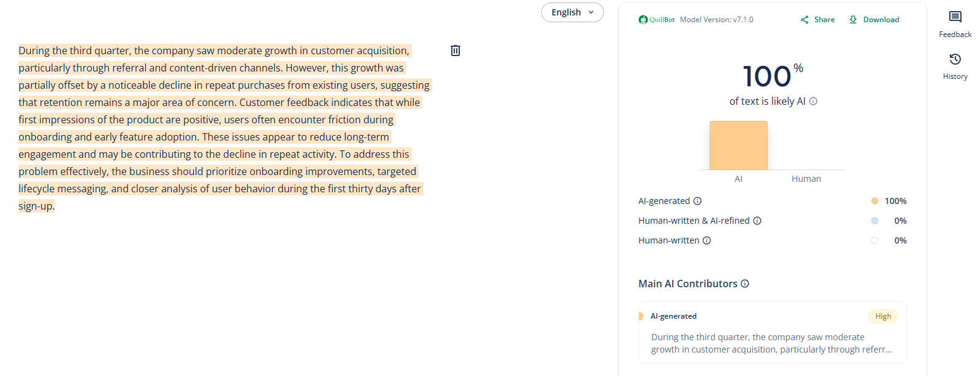The height and width of the screenshot is (376, 980).
Task: Open the Feedback panel icon
Action: point(955,17)
